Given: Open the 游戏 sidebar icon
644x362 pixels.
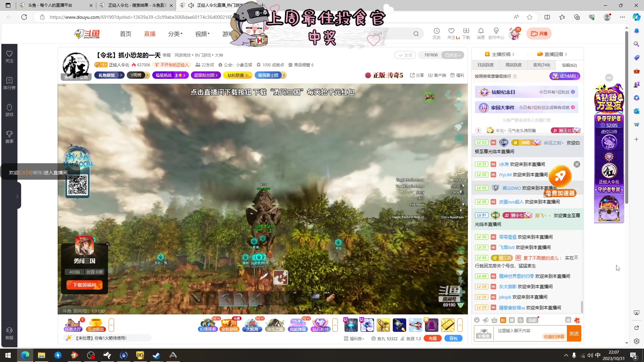Looking at the screenshot, I should 9,110.
